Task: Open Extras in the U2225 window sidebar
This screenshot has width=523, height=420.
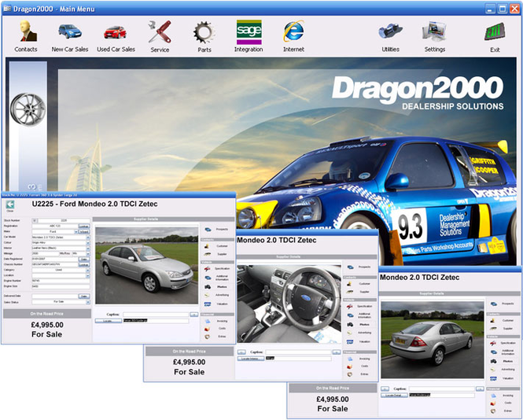Action: [217, 337]
